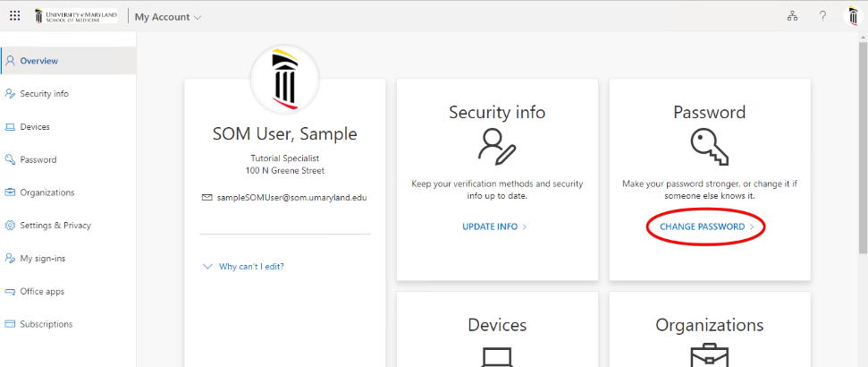Click the organization chart icon in header

pyautogui.click(x=792, y=16)
